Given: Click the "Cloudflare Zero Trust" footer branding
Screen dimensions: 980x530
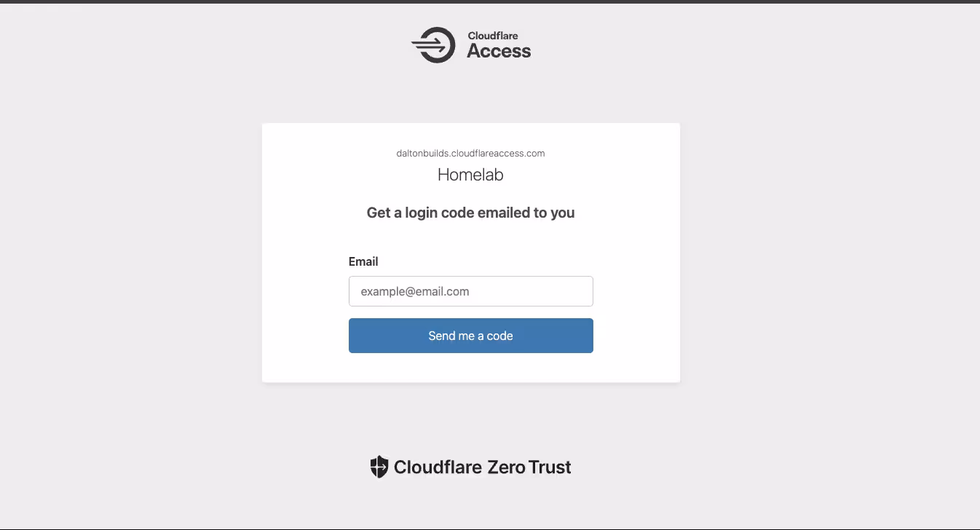Looking at the screenshot, I should click(x=470, y=467).
